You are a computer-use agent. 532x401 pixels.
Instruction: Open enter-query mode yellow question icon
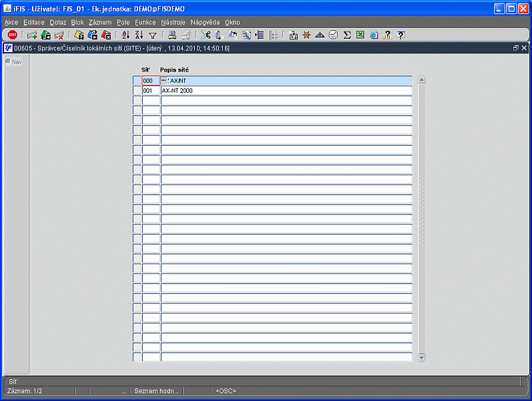tap(79, 35)
